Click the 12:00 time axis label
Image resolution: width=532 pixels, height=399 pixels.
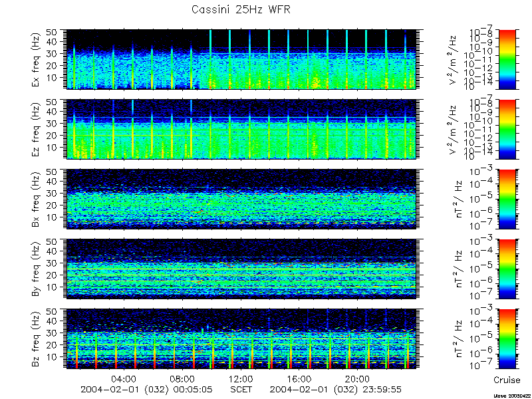(241, 378)
